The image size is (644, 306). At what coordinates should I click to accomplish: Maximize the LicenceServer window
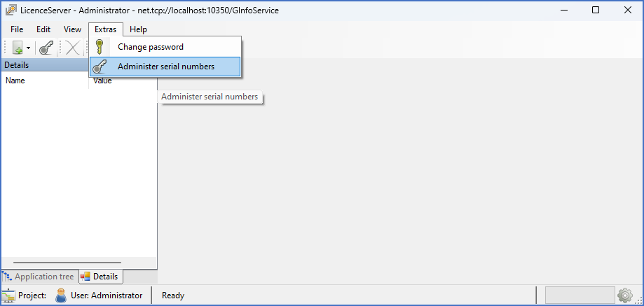596,11
